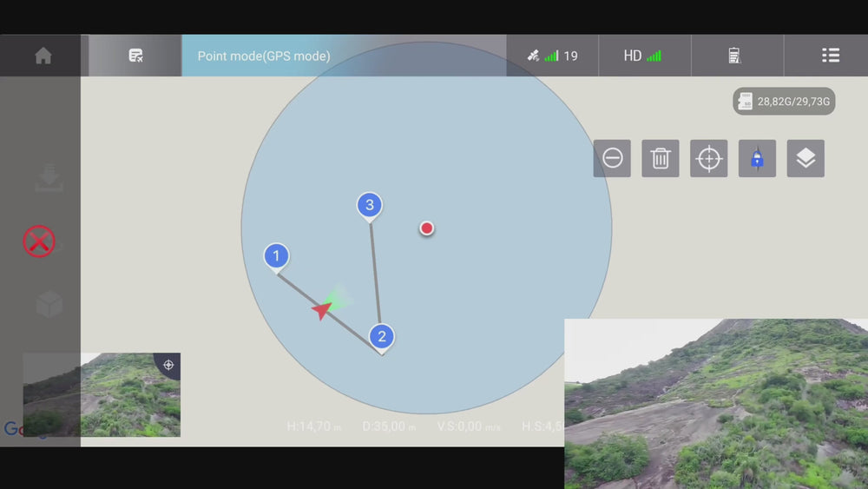The image size is (868, 489).
Task: Tap the HD video signal indicator
Action: pos(642,56)
